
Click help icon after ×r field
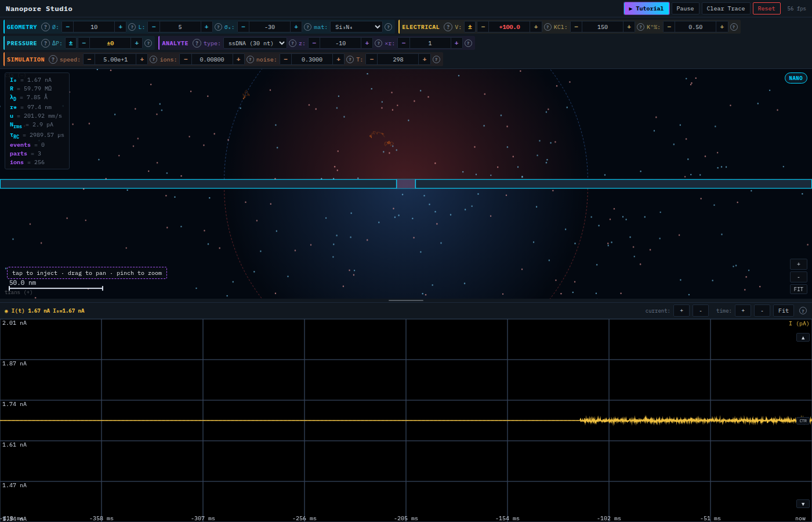coord(468,43)
